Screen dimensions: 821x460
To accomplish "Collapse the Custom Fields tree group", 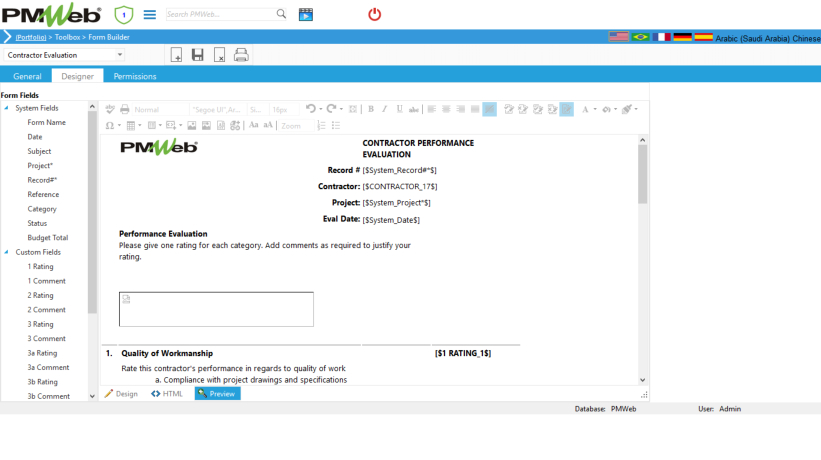I will 6,253.
